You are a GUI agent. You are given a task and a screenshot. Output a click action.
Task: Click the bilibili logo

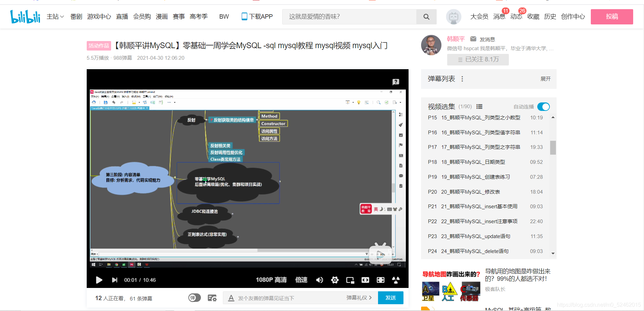(25, 16)
